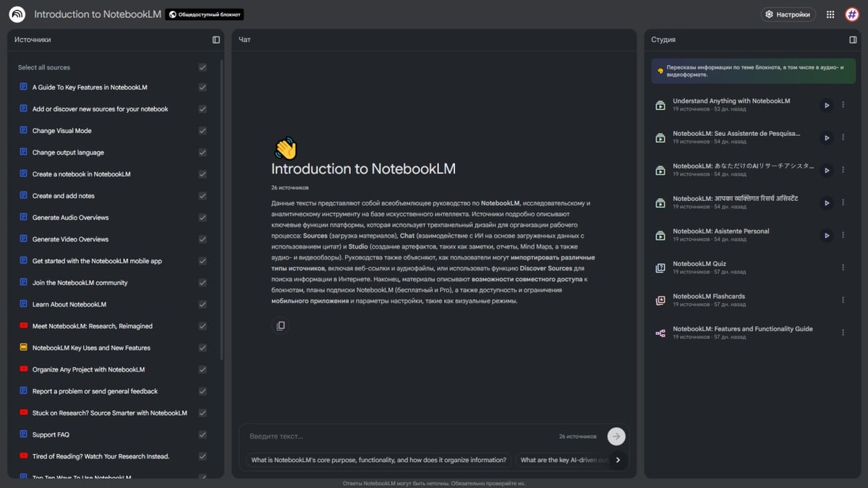The width and height of the screenshot is (868, 488).
Task: Play NotebookLM: Seu Assistente de Pesquisa audio
Action: click(x=826, y=138)
